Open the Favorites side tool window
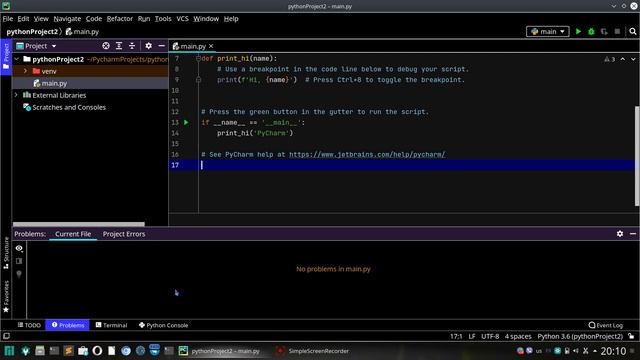 tap(6, 296)
